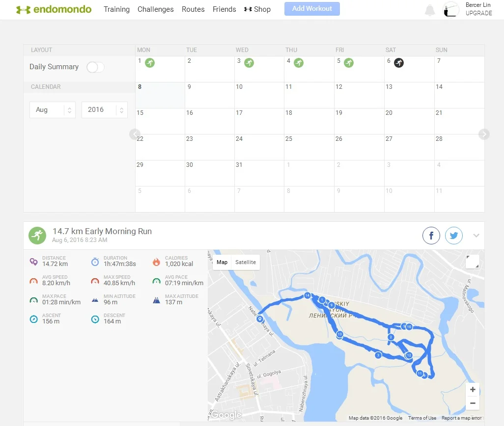Go to next month with right arrow
Screen dimensions: 504x426
point(484,134)
